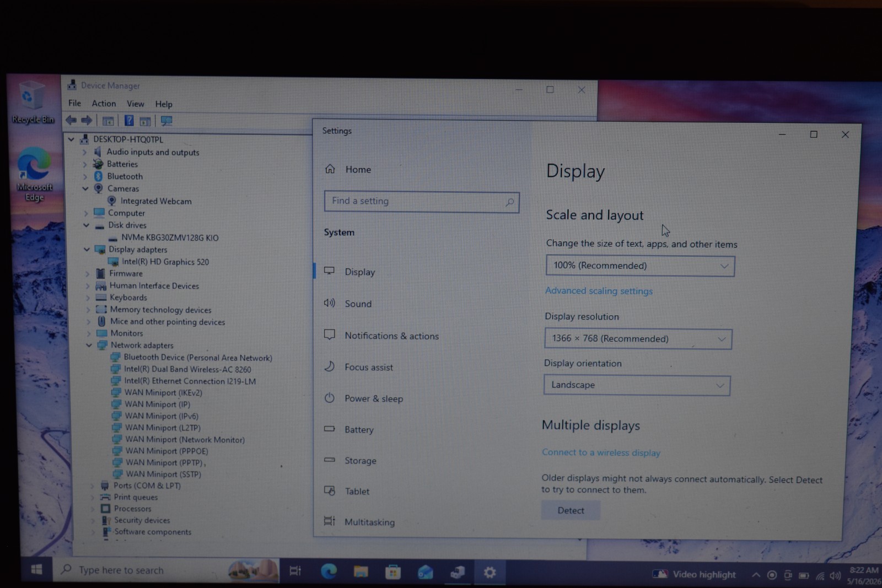Image resolution: width=882 pixels, height=588 pixels.
Task: Open the File menu in Device Manager
Action: [74, 103]
